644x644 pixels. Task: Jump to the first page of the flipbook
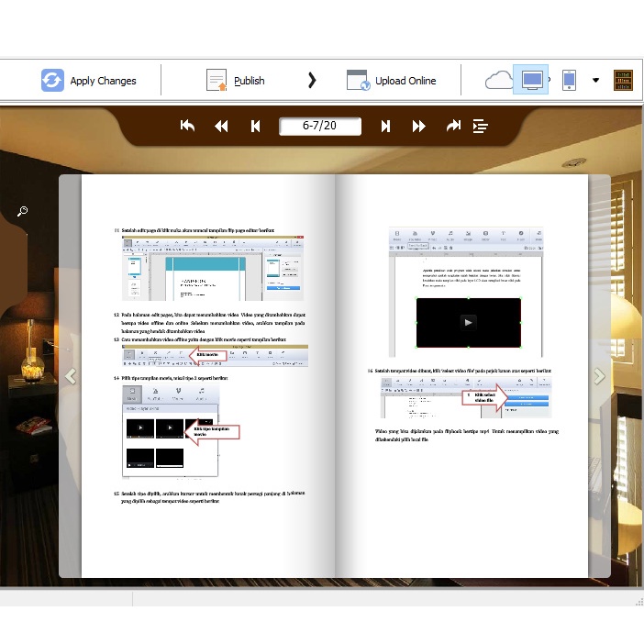pyautogui.click(x=188, y=127)
